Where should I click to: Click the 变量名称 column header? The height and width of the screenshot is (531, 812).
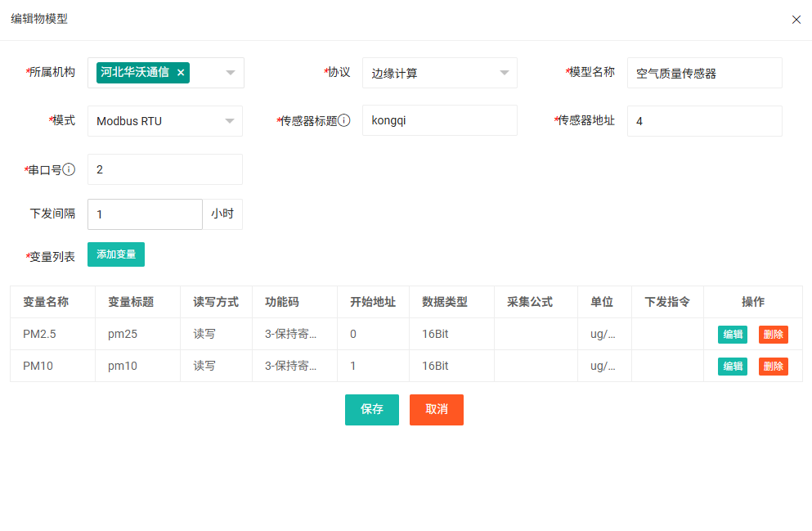coord(46,302)
